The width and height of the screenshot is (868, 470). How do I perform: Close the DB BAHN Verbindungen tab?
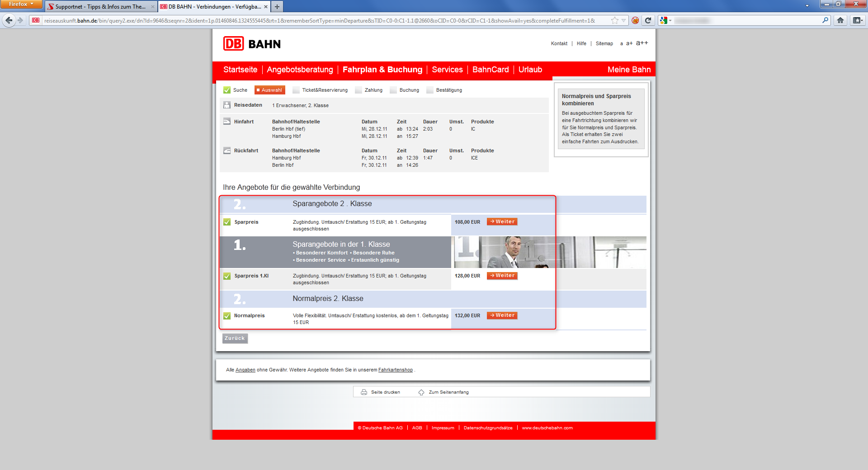click(x=266, y=7)
